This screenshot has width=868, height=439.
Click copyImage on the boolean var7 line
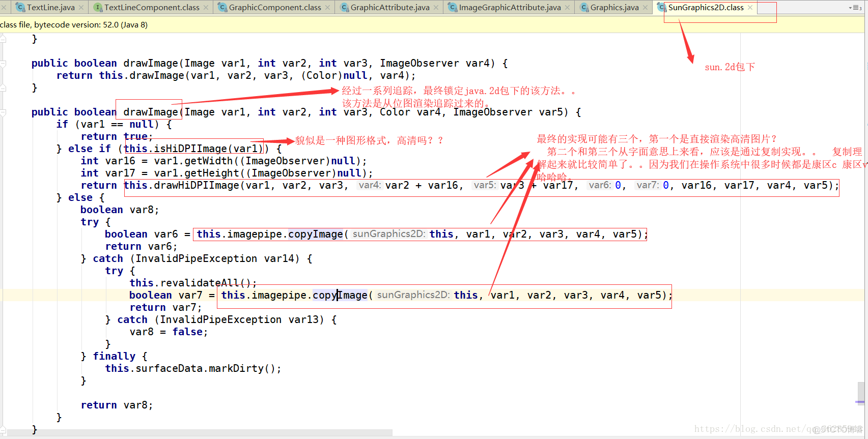point(340,295)
